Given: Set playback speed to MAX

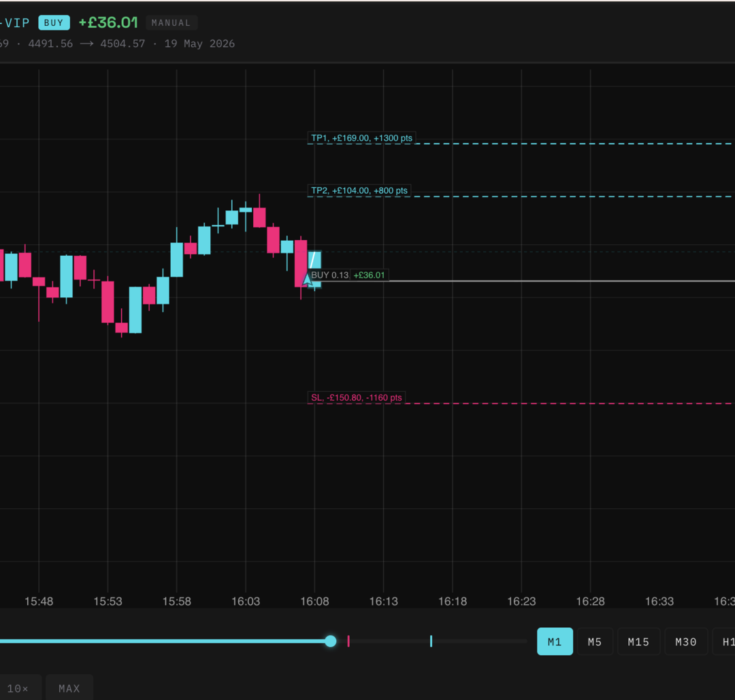Looking at the screenshot, I should click(x=69, y=688).
